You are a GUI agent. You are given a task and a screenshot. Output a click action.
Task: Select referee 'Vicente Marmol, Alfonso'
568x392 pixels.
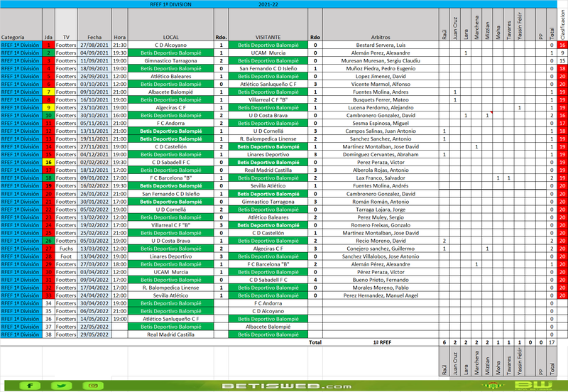[381, 84]
